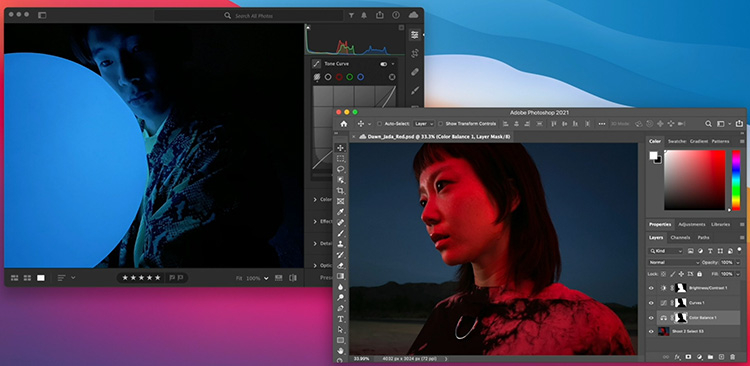750x366 pixels.
Task: Add a layer mask
Action: click(x=689, y=357)
